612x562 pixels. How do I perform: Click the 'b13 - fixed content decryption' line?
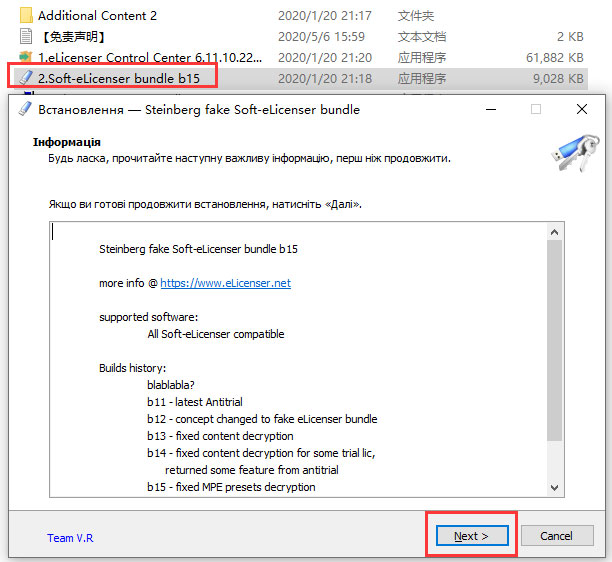pyautogui.click(x=220, y=436)
